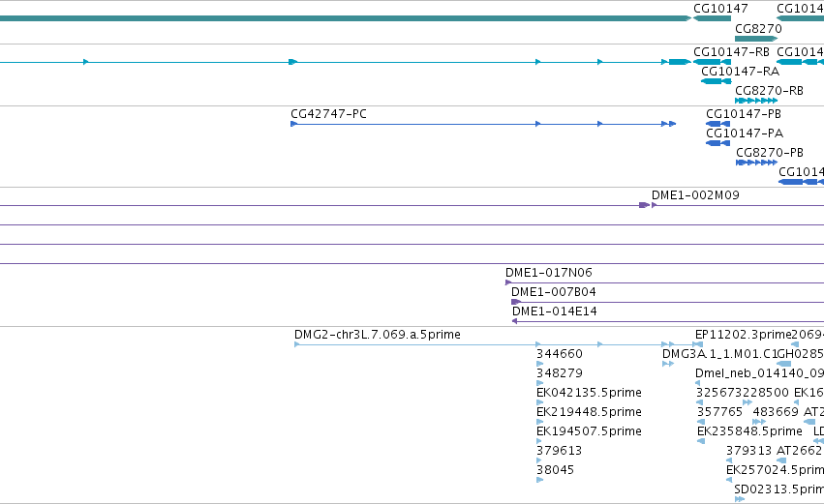Click the DME1-014E14 feature line
The image size is (824, 504).
click(668, 321)
